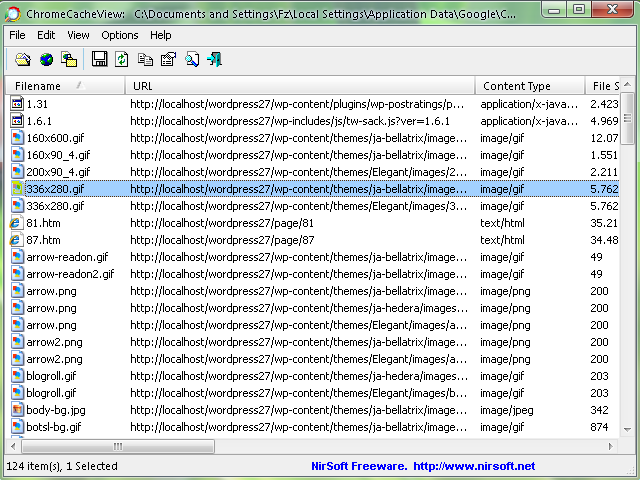This screenshot has width=640, height=480.
Task: Click the image icon beside 200x90_4.gif
Action: pos(17,172)
